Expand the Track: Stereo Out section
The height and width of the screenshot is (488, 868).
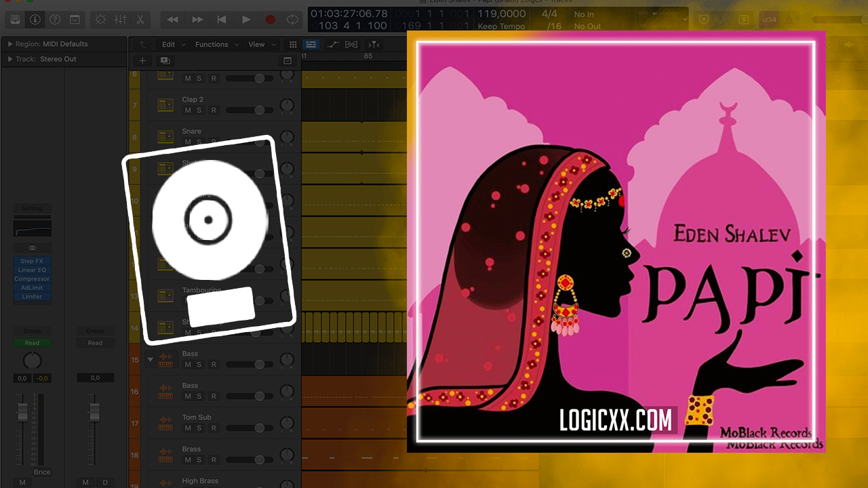click(10, 59)
